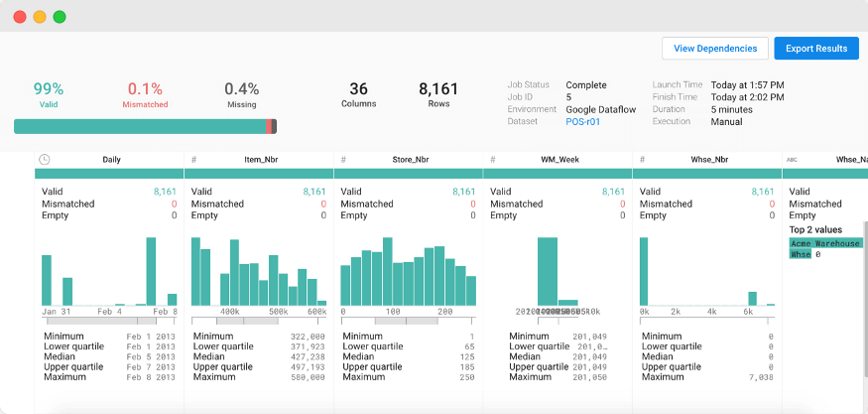868x414 pixels.
Task: Click the macOS yellow minimize window button
Action: tap(40, 17)
